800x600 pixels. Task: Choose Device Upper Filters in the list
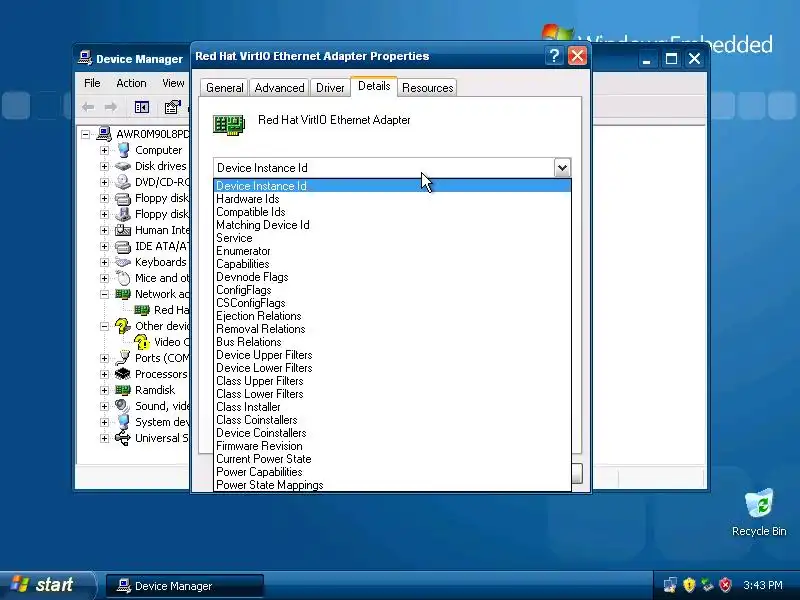pyautogui.click(x=392, y=355)
